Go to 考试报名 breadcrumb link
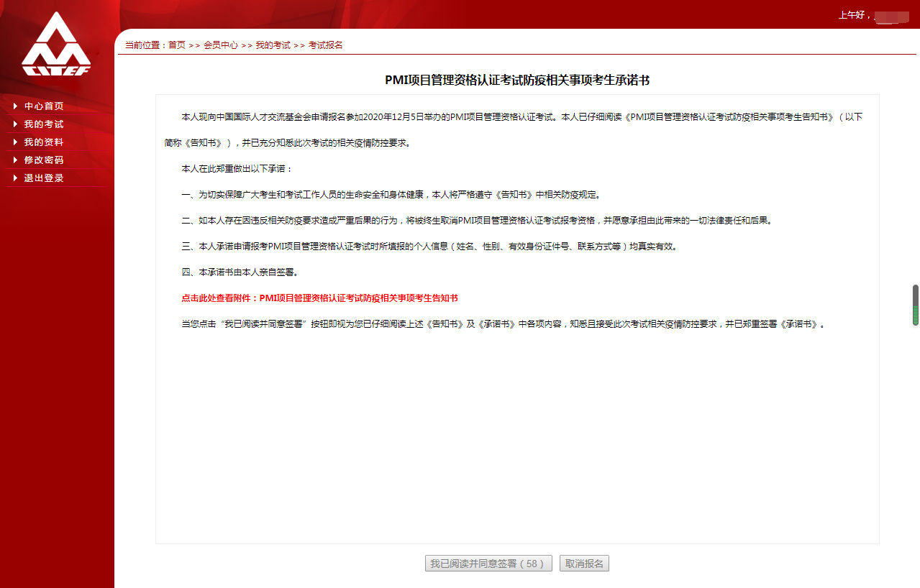The width and height of the screenshot is (920, 588). [x=326, y=45]
